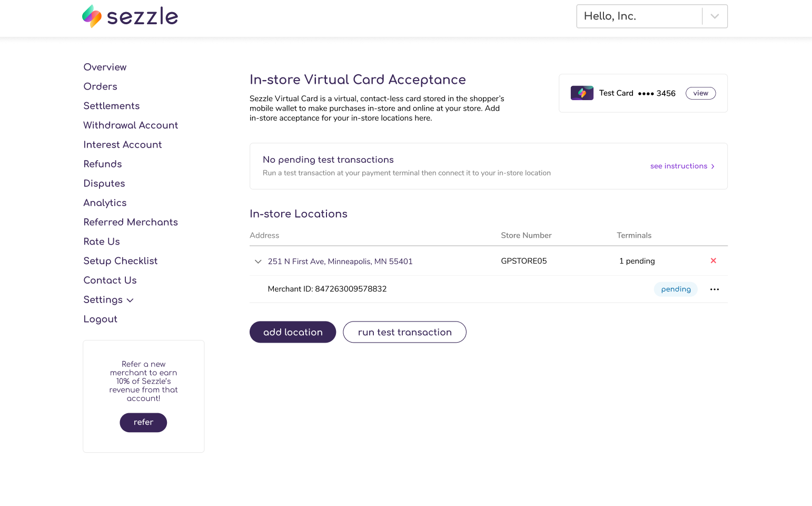This screenshot has height=506, width=812.
Task: Open the Orders page
Action: coord(100,86)
